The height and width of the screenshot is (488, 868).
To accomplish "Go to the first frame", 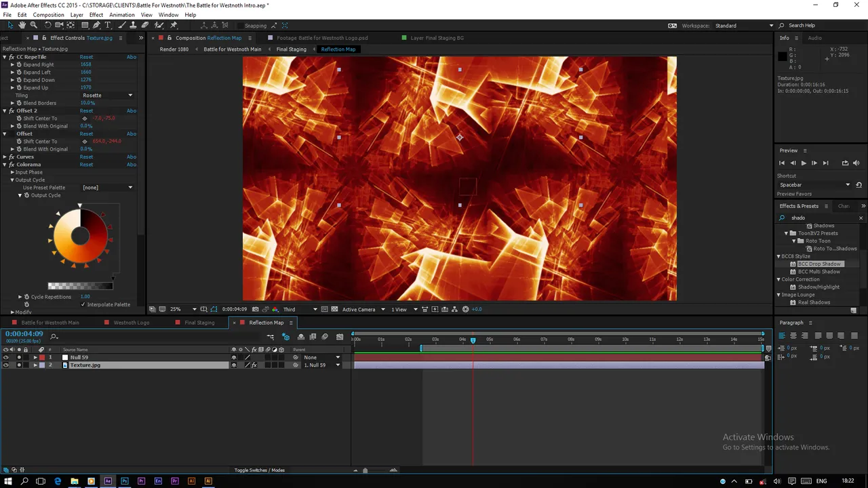I will point(782,163).
